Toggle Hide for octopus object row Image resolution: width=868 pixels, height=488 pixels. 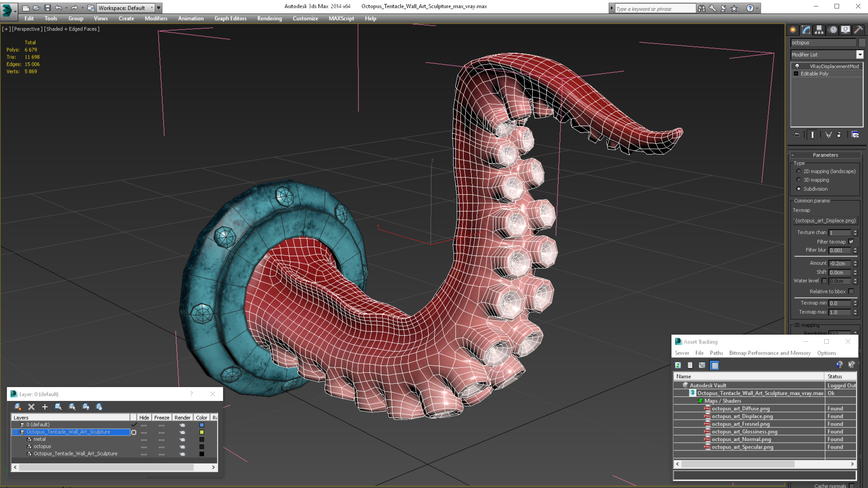(144, 447)
